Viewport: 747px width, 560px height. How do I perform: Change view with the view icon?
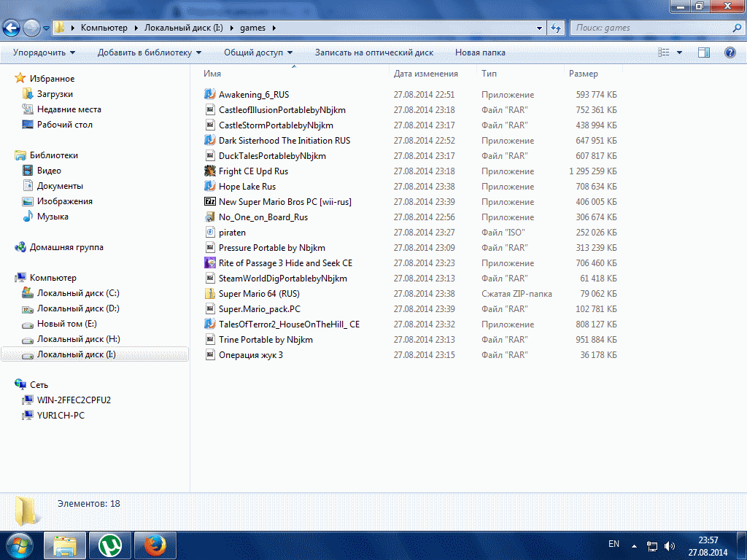(664, 52)
